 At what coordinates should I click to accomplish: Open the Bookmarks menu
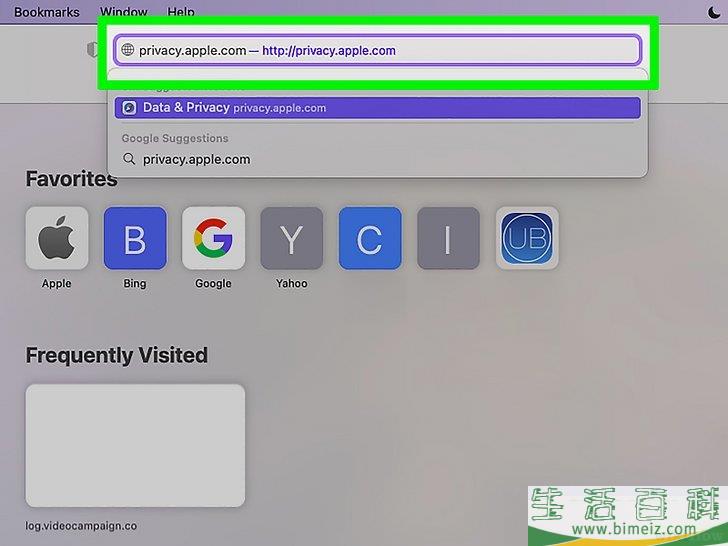click(46, 12)
